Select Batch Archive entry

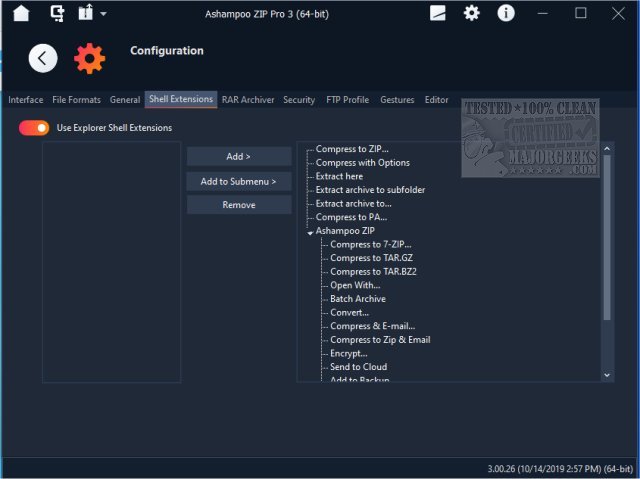point(358,299)
